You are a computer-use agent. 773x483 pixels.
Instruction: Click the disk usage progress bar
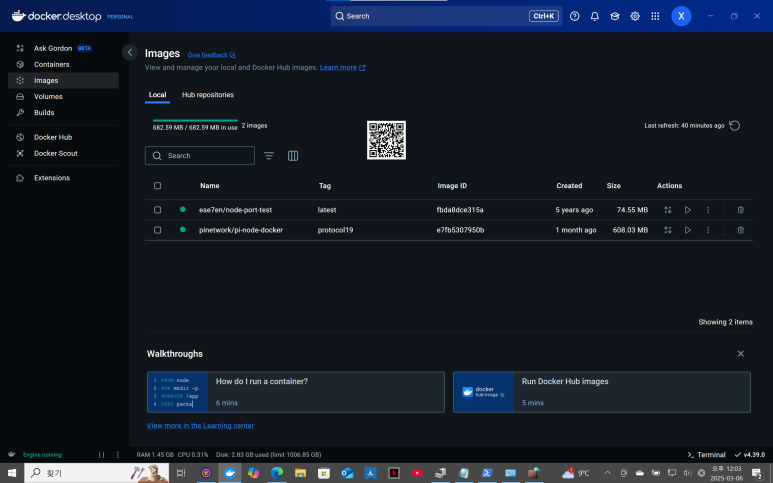coord(195,120)
